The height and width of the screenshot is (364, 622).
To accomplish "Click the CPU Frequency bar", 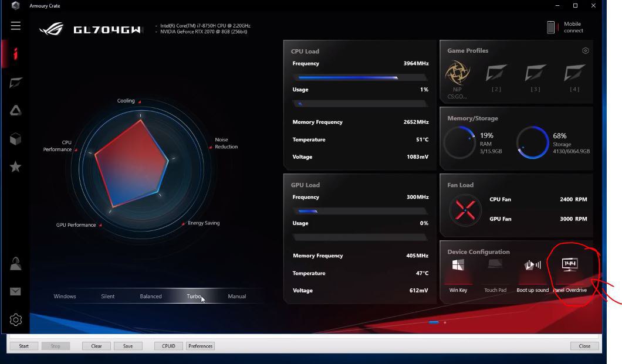I will [x=360, y=77].
